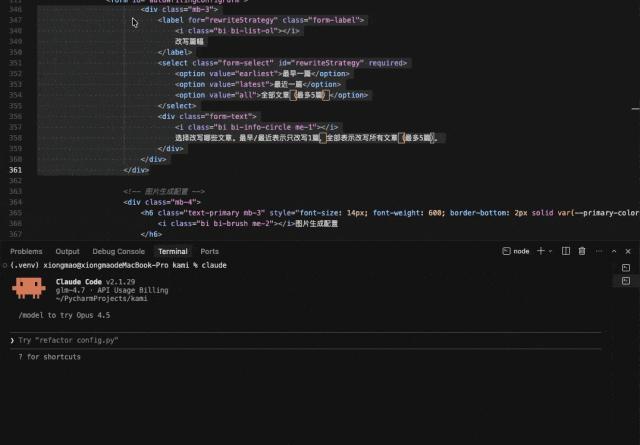Click the Chinese help text on line 358
The width and height of the screenshot is (640, 445).
tap(307, 138)
